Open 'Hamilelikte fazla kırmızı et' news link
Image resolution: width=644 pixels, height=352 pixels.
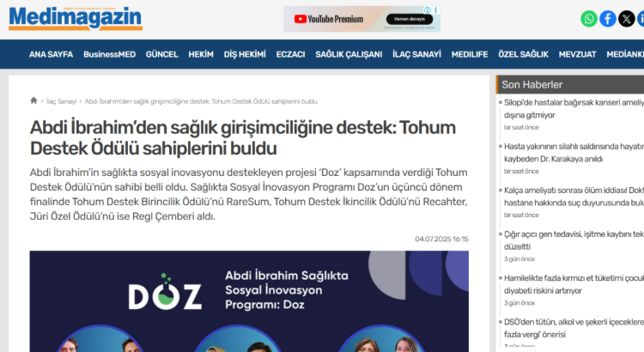pyautogui.click(x=574, y=284)
